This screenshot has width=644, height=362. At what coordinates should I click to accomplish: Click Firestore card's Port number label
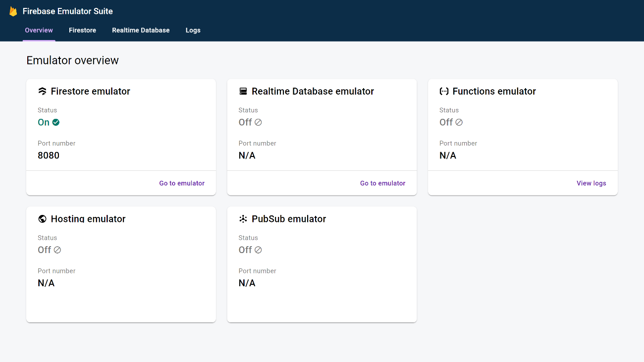(x=56, y=143)
